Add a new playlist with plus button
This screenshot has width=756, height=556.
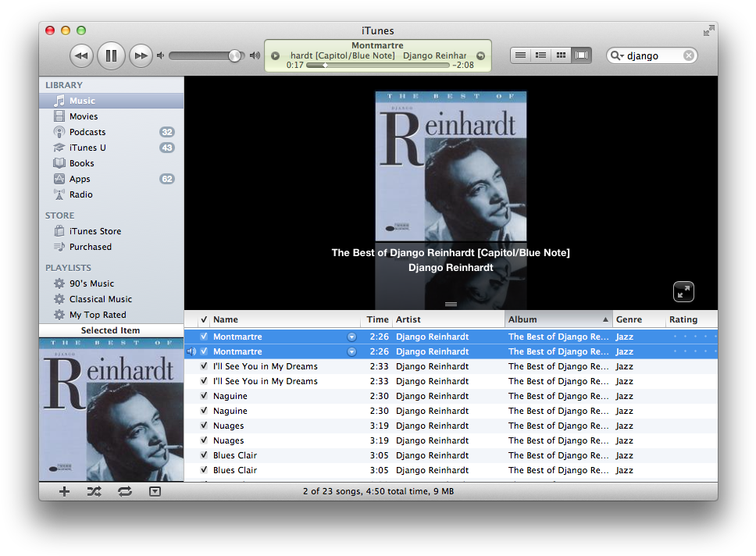tap(64, 491)
